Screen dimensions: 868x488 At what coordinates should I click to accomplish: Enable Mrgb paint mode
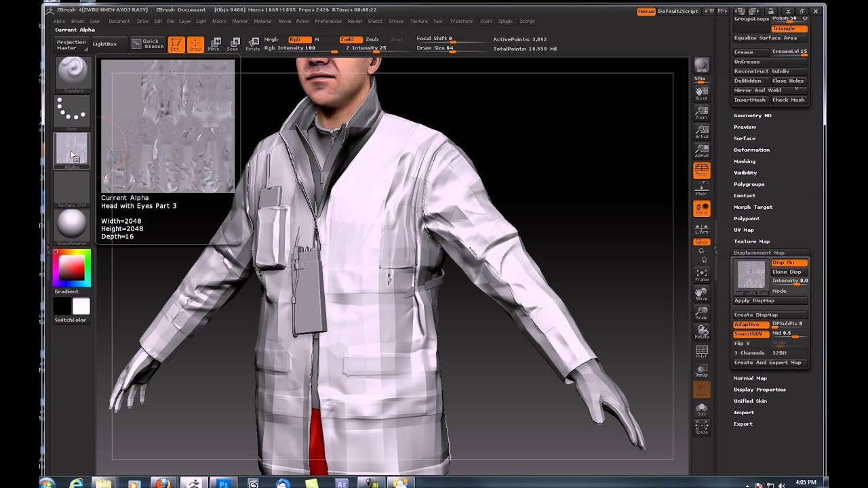(x=271, y=39)
